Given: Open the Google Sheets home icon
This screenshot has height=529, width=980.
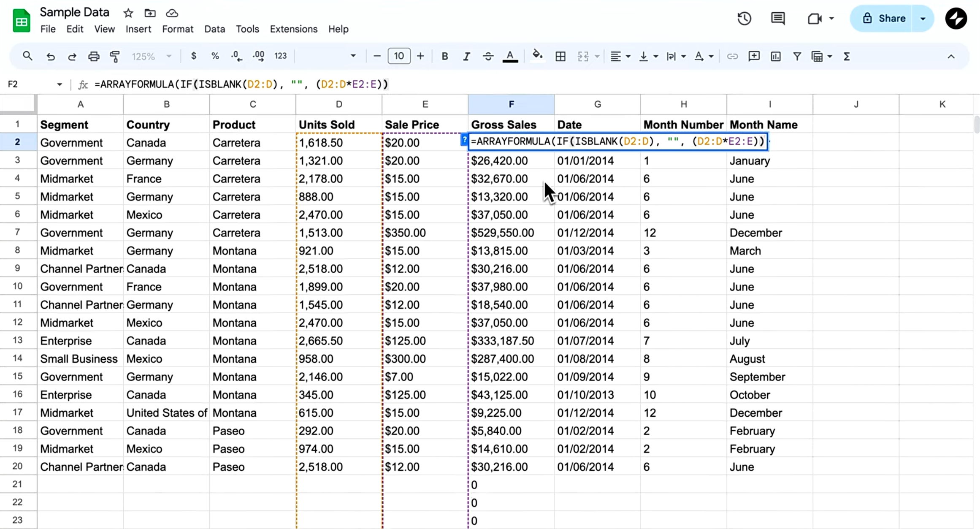Looking at the screenshot, I should click(21, 20).
